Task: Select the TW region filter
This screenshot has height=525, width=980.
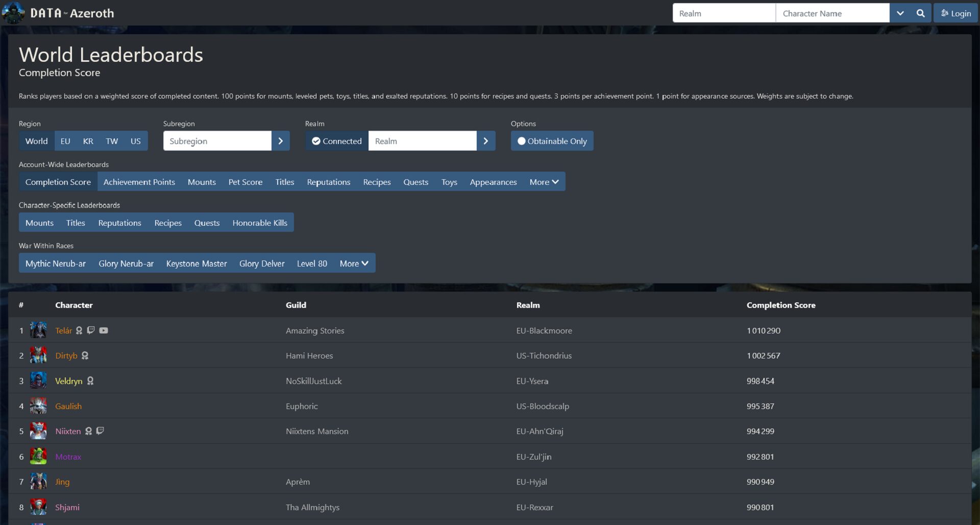Action: (x=112, y=141)
